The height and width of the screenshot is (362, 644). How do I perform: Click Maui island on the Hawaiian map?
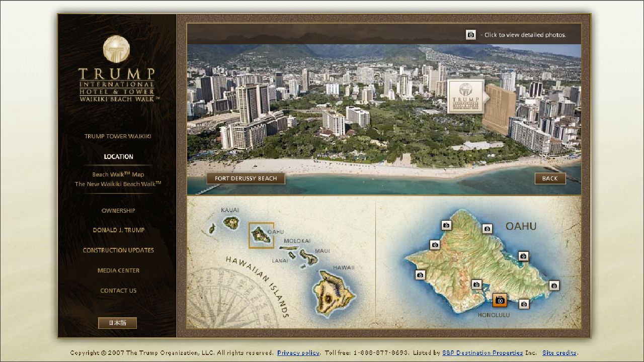(309, 257)
